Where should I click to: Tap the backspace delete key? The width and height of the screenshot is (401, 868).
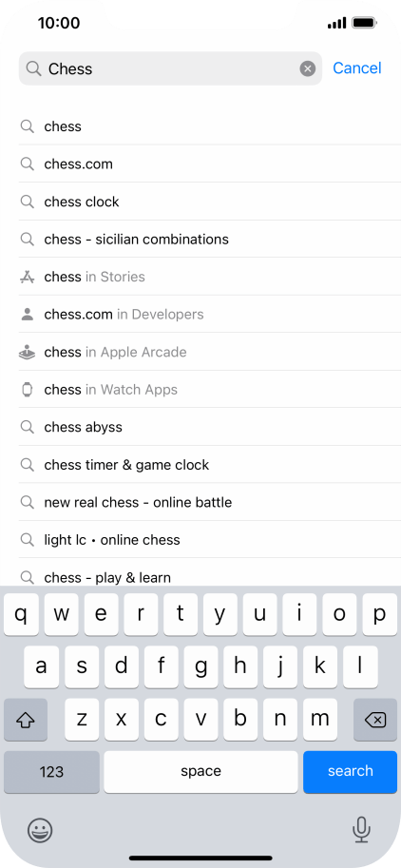pyautogui.click(x=375, y=720)
